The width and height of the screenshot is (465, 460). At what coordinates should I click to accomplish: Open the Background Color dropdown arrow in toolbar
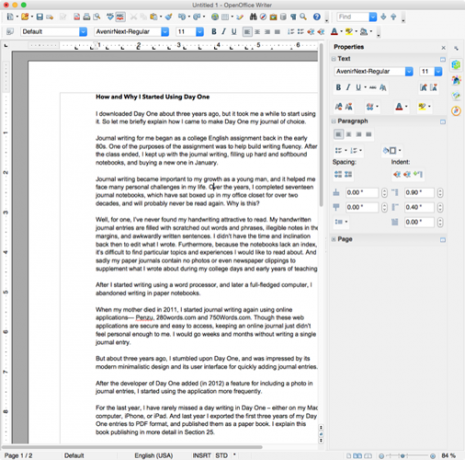[371, 32]
